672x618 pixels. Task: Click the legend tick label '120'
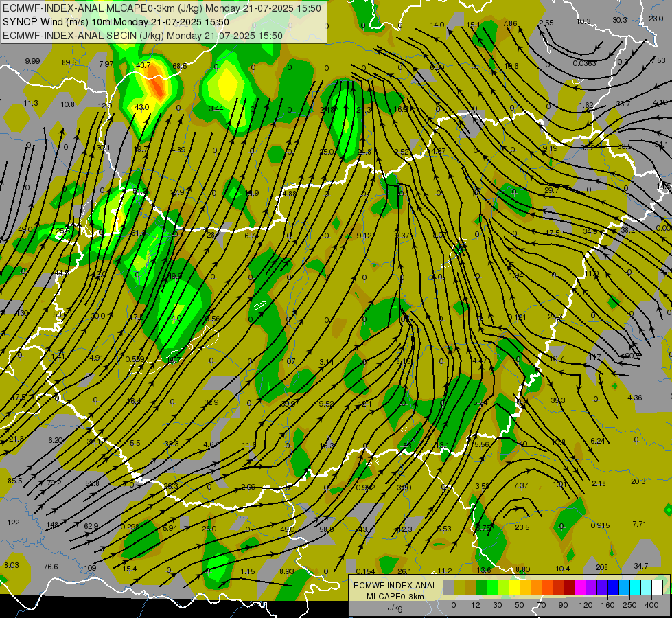pos(586,605)
